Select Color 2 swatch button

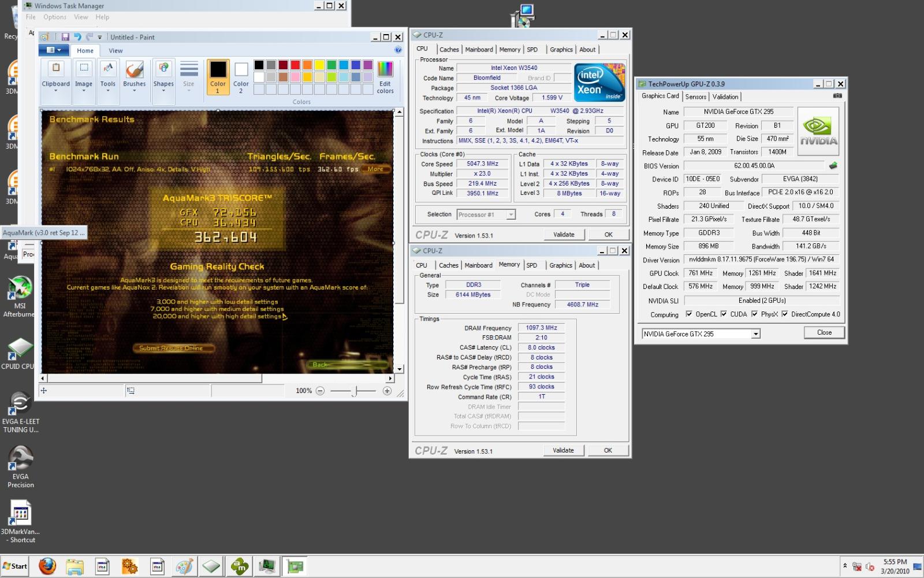(241, 77)
